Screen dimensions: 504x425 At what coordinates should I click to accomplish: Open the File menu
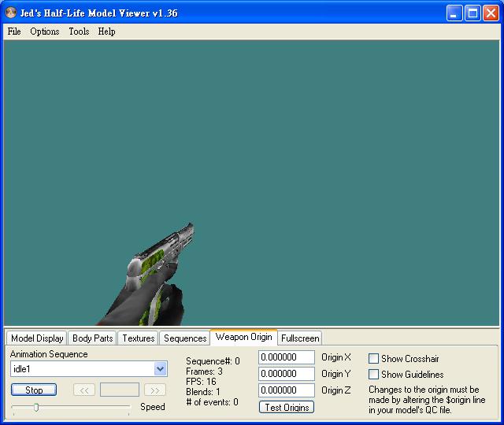pyautogui.click(x=14, y=31)
